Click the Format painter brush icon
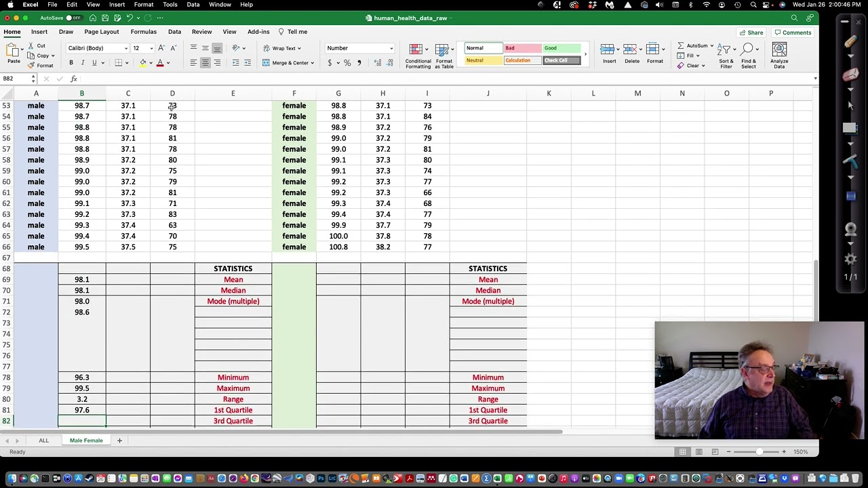 point(32,66)
